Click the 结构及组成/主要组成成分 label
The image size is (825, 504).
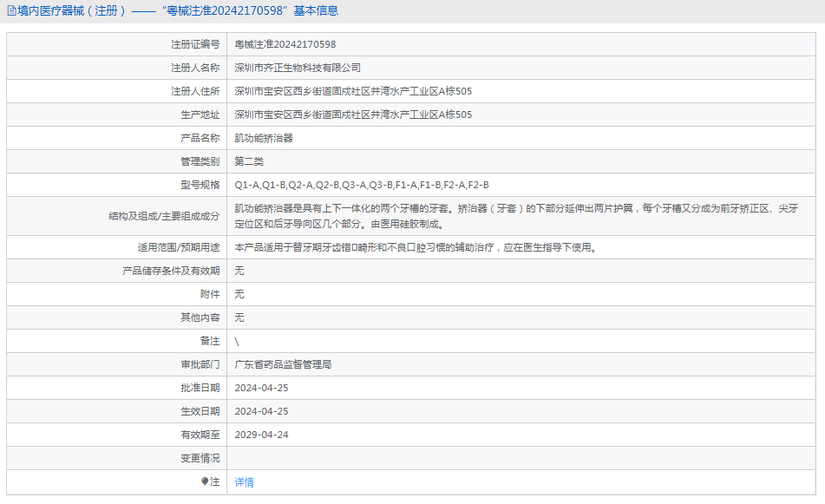click(164, 216)
